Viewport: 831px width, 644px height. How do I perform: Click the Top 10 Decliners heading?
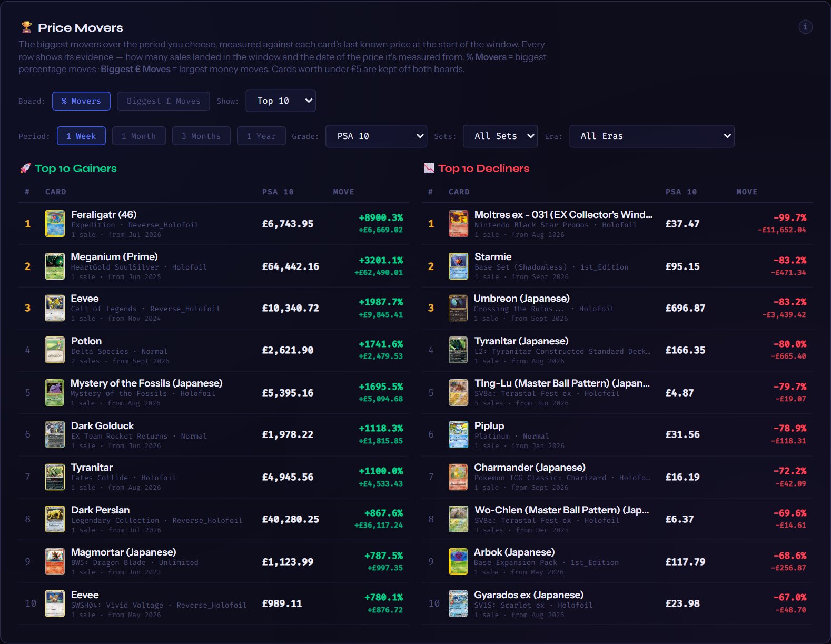483,169
